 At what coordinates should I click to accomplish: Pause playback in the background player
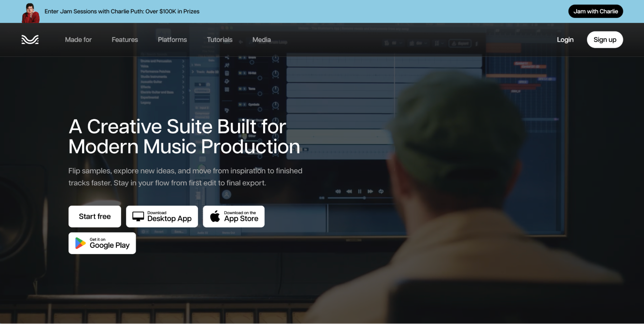point(360,191)
